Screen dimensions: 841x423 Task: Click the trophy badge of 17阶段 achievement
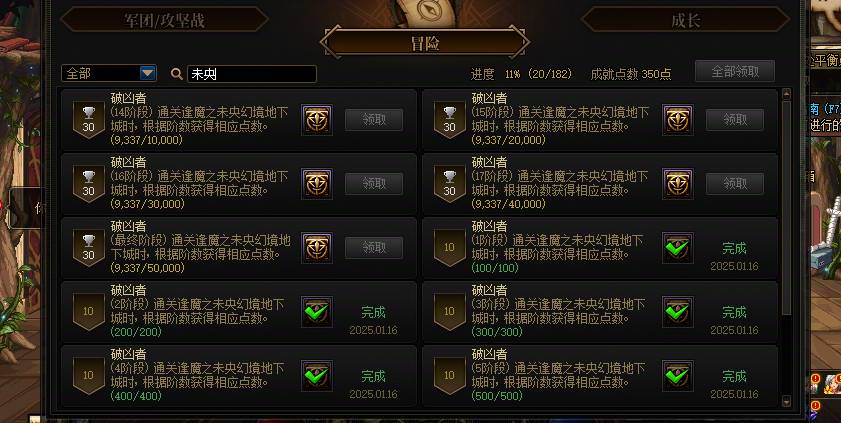tap(449, 184)
